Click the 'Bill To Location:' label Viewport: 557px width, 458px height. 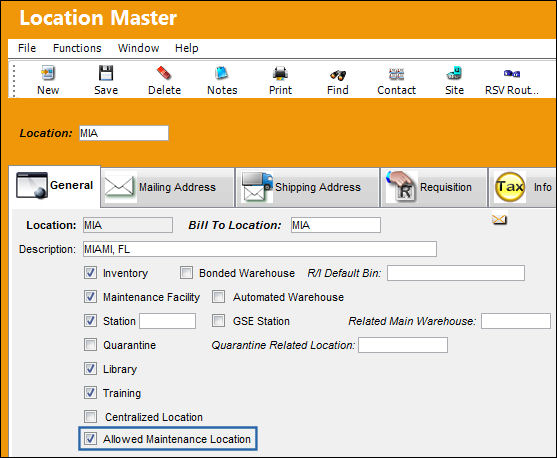coord(235,225)
